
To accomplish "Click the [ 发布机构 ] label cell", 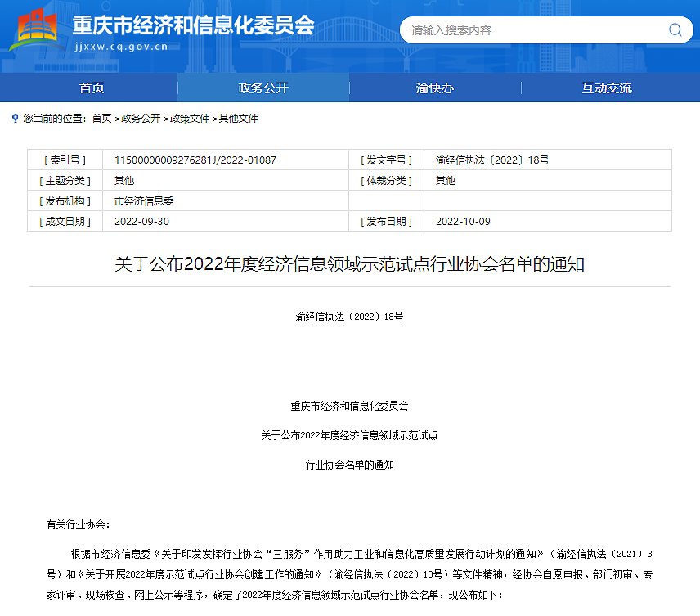I will click(65, 200).
